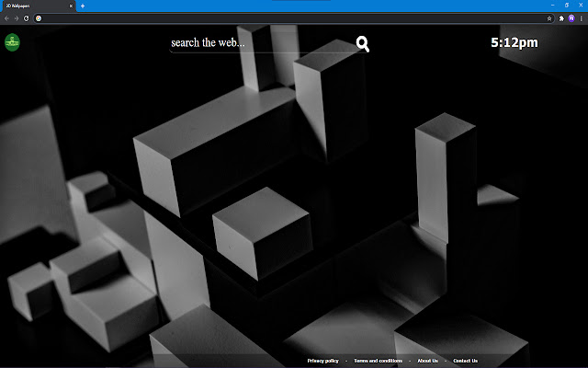Open the Contact Us link
Viewport: 588px width, 368px height.
click(466, 361)
